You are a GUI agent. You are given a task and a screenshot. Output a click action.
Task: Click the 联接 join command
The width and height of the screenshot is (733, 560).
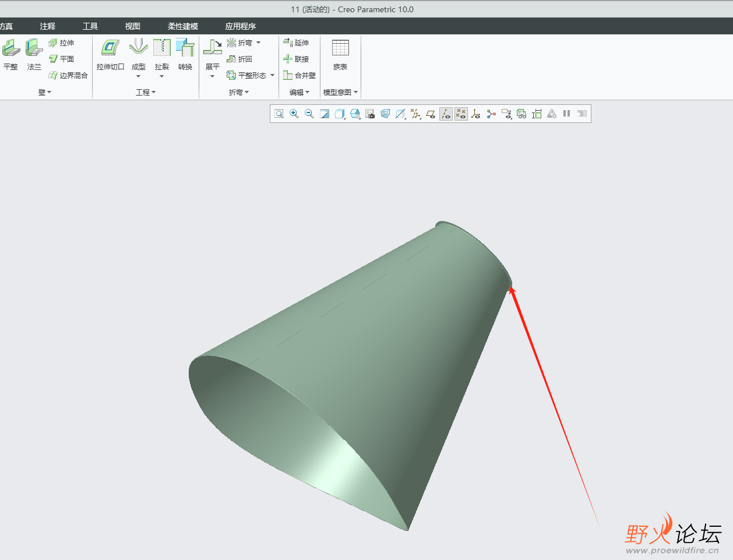point(296,59)
